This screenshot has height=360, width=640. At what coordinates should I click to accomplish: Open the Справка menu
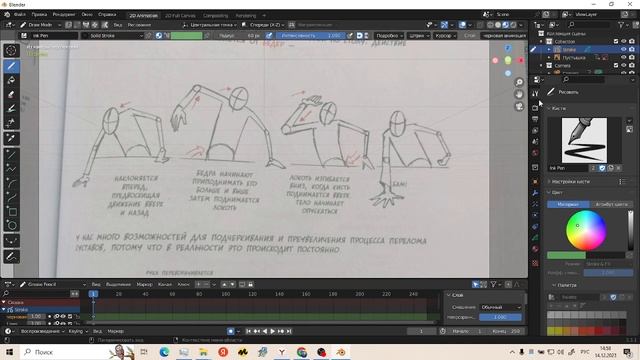107,15
